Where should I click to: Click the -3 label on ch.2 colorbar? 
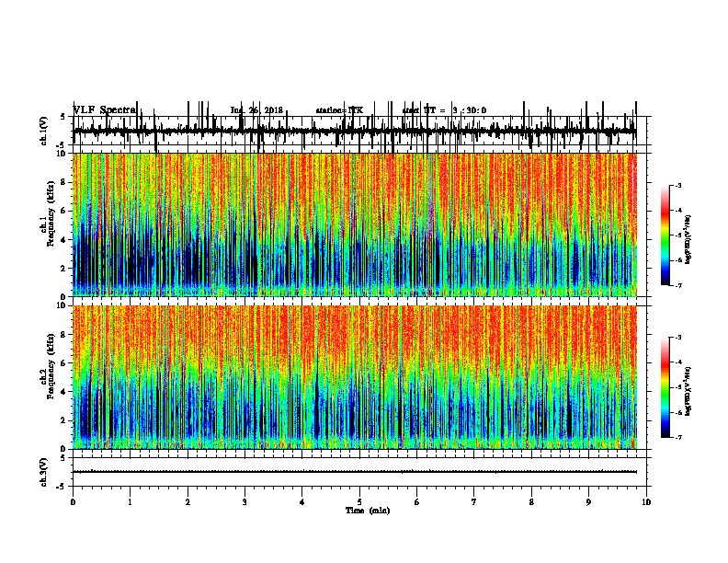pyautogui.click(x=677, y=338)
